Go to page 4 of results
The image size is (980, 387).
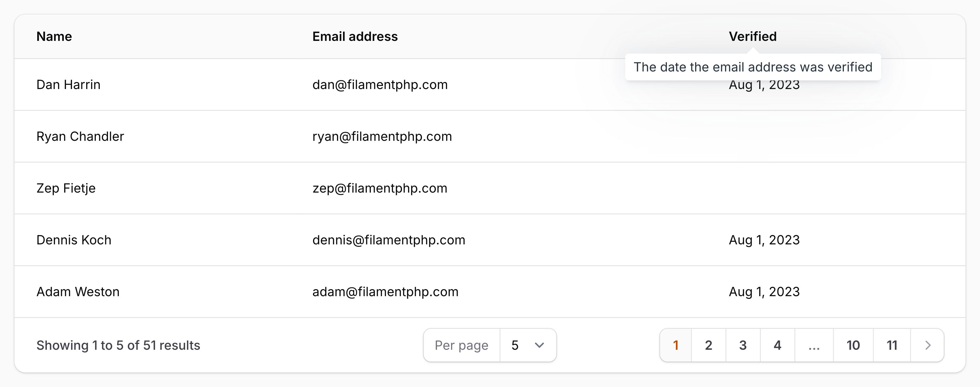777,345
